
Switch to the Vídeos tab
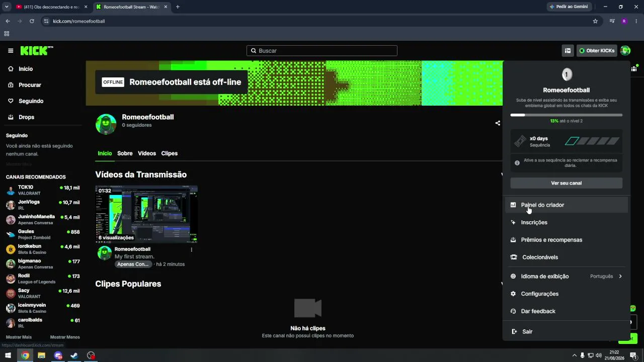[x=147, y=153]
